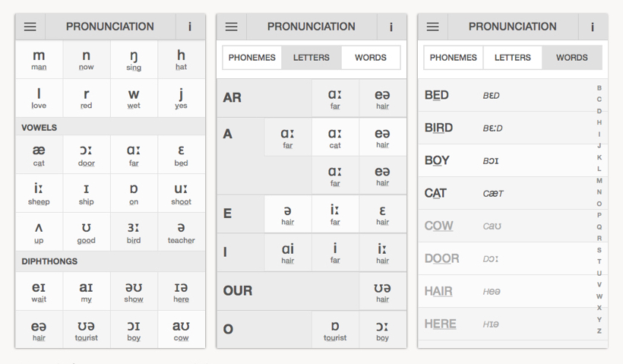Tap the 'ŋ' sing phoneme tile
Screen dimensions: 623x364
(x=134, y=59)
